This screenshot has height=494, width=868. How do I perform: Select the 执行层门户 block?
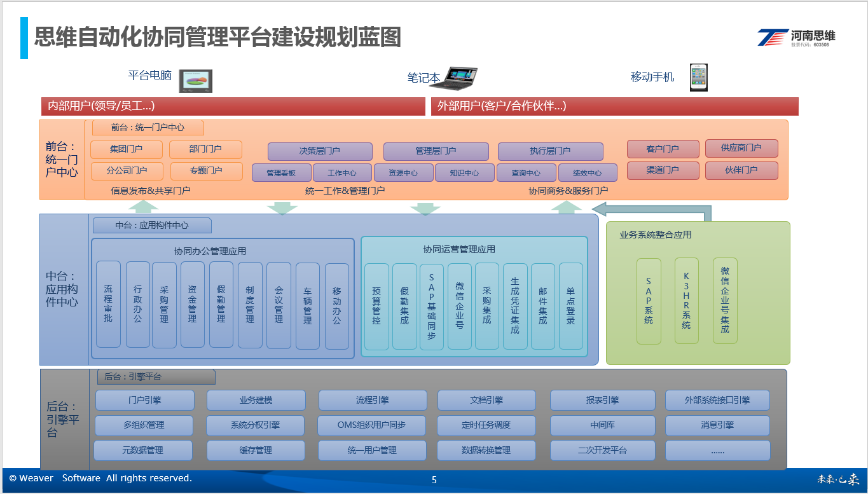pyautogui.click(x=551, y=151)
